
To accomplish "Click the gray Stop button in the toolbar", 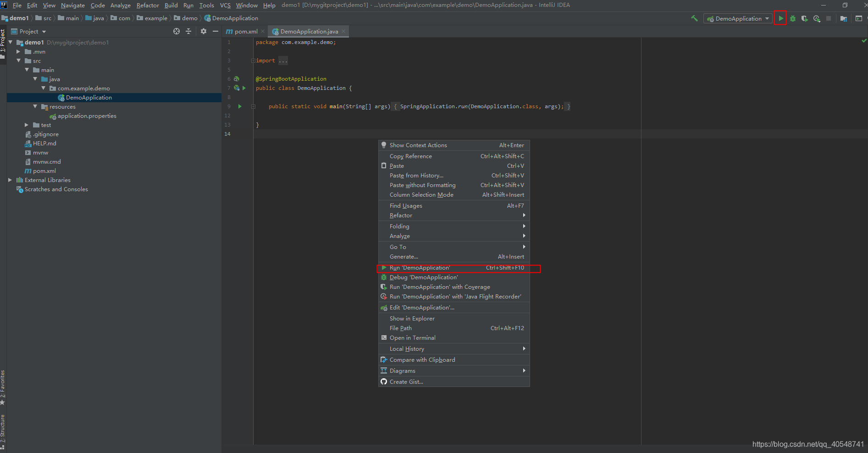I will click(829, 18).
